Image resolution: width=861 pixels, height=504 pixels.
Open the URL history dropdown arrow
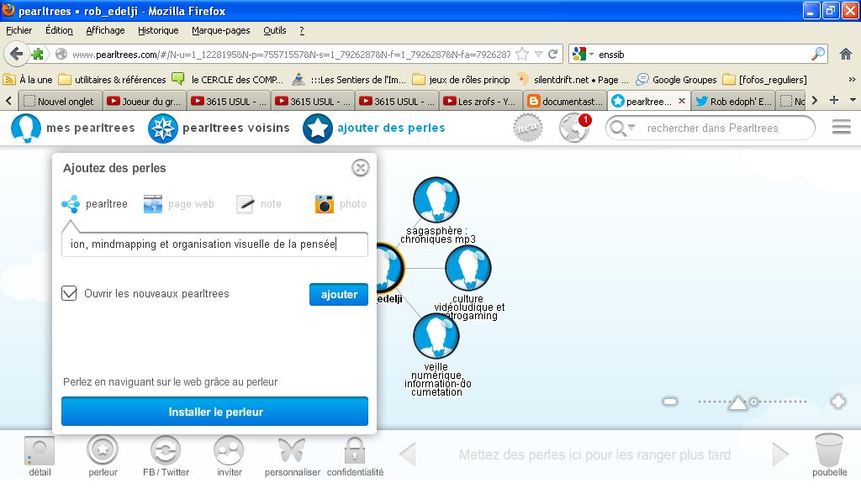[538, 55]
